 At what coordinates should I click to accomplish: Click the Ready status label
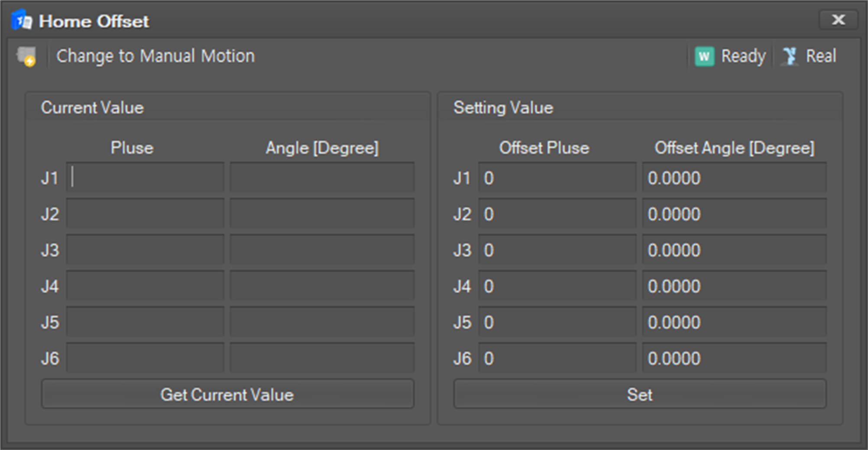[743, 56]
